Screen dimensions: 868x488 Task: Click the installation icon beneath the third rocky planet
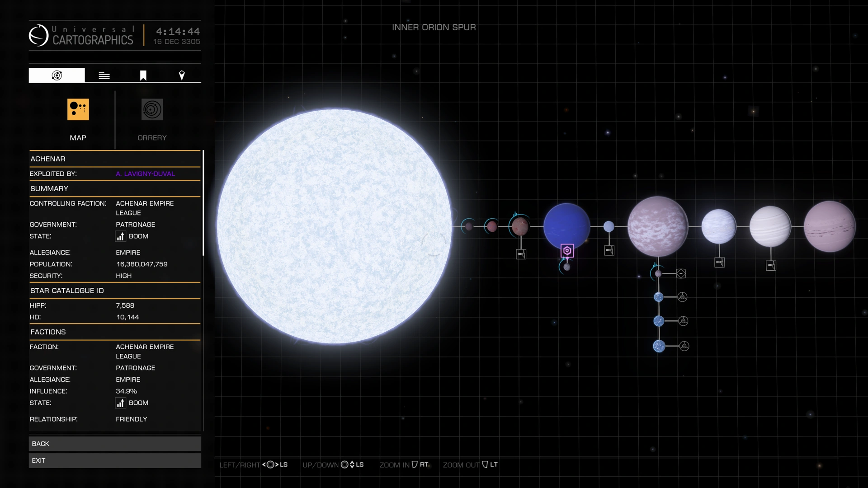pos(521,254)
